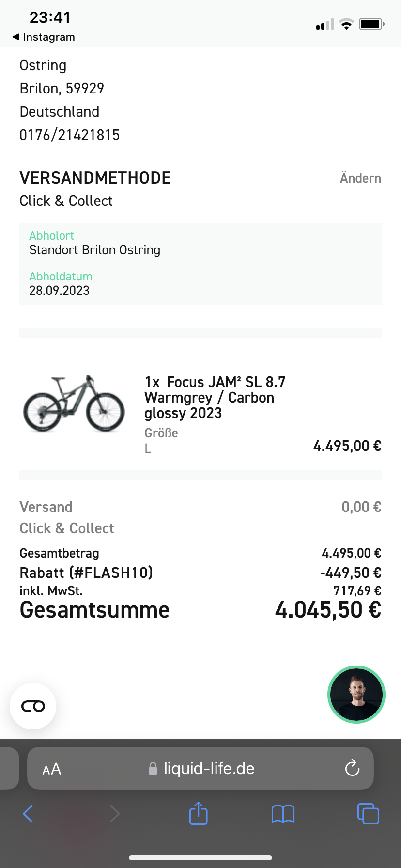Screen dimensions: 401x868
Task: Tap the Focus JAM² SL 8.7 product title
Action: coord(215,397)
